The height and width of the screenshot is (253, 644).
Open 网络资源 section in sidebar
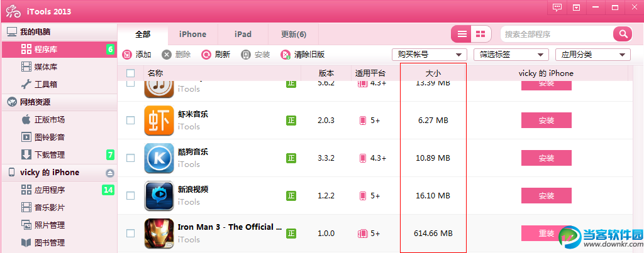coord(58,102)
